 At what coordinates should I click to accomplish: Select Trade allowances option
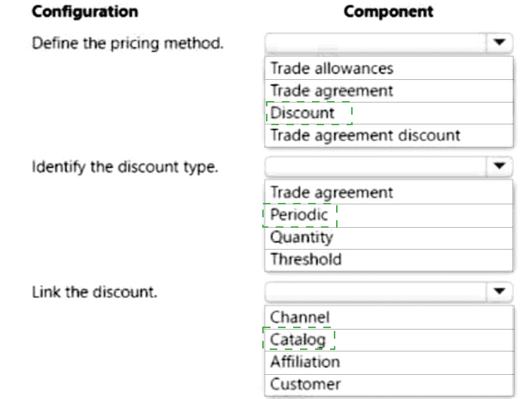pyautogui.click(x=332, y=69)
